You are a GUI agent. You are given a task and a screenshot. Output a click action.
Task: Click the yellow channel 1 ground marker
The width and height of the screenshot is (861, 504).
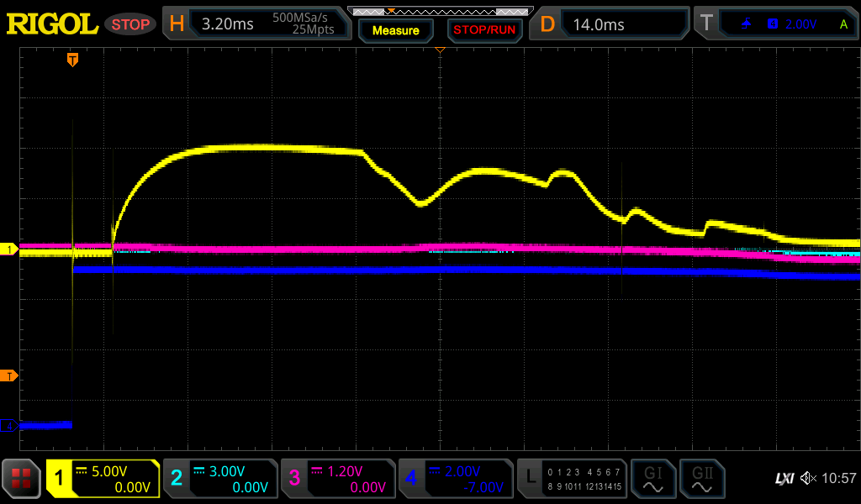[9, 249]
